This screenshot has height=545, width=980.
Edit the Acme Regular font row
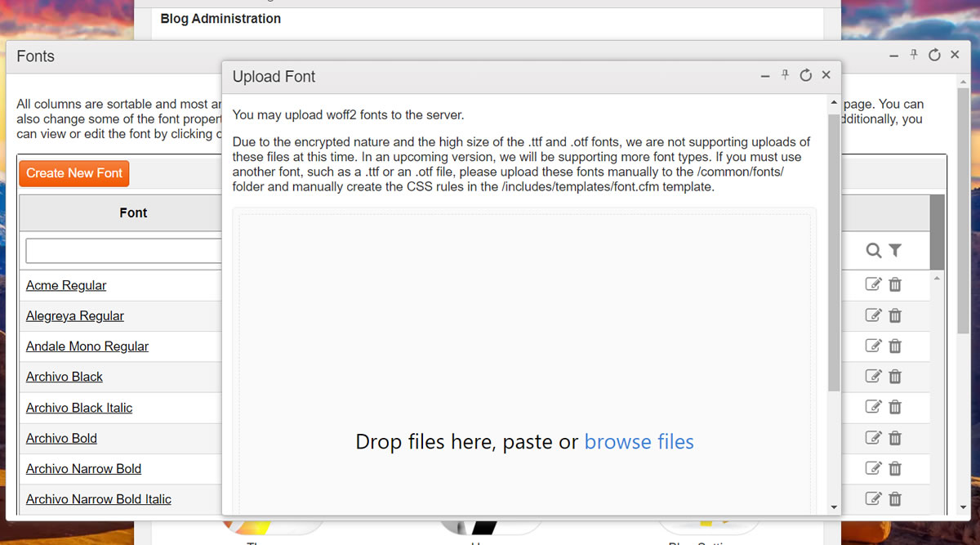click(873, 284)
